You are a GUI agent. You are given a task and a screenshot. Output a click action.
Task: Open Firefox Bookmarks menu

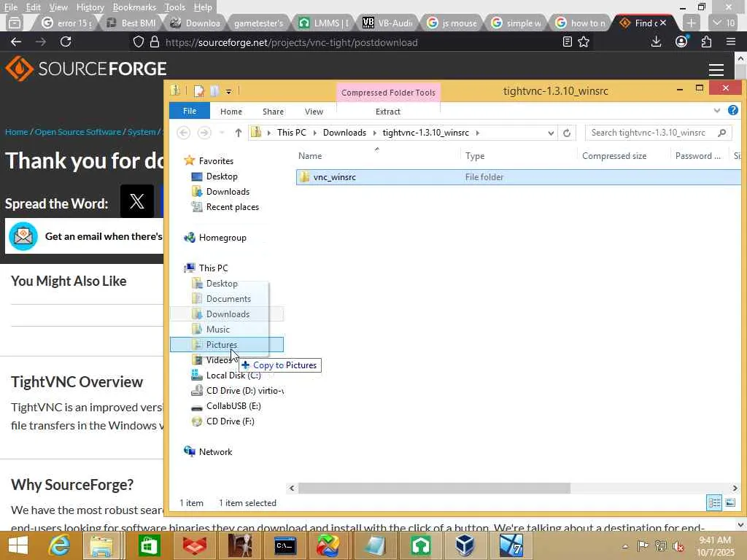134,7
